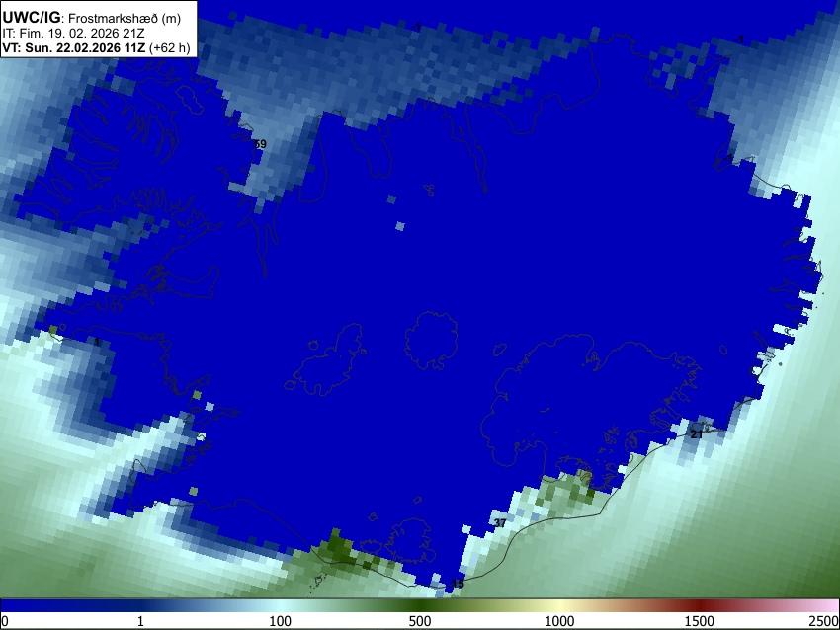Click the colorbar at the dark green 500 color

419,605
